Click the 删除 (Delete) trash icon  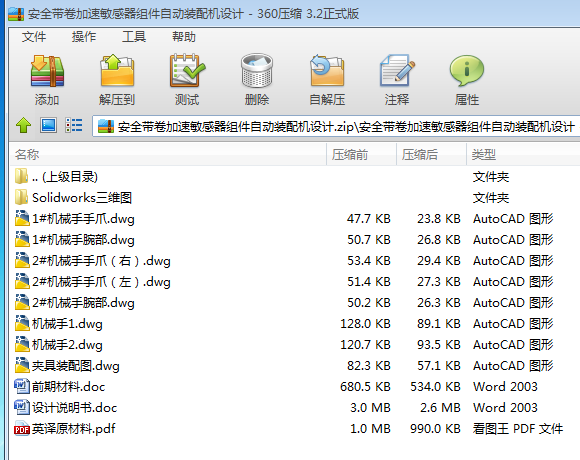[x=257, y=70]
